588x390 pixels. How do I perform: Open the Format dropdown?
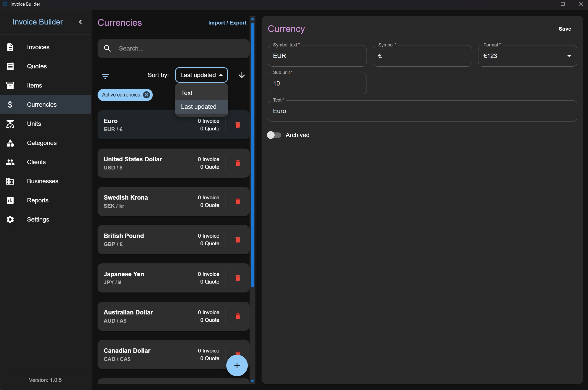click(x=527, y=56)
